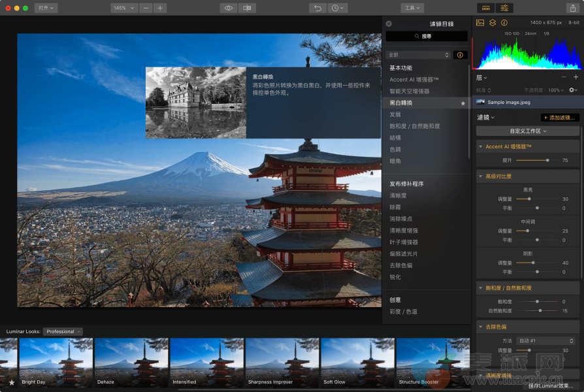The width and height of the screenshot is (584, 392).
Task: Add a new layer with plus icon
Action: pyautogui.click(x=575, y=77)
